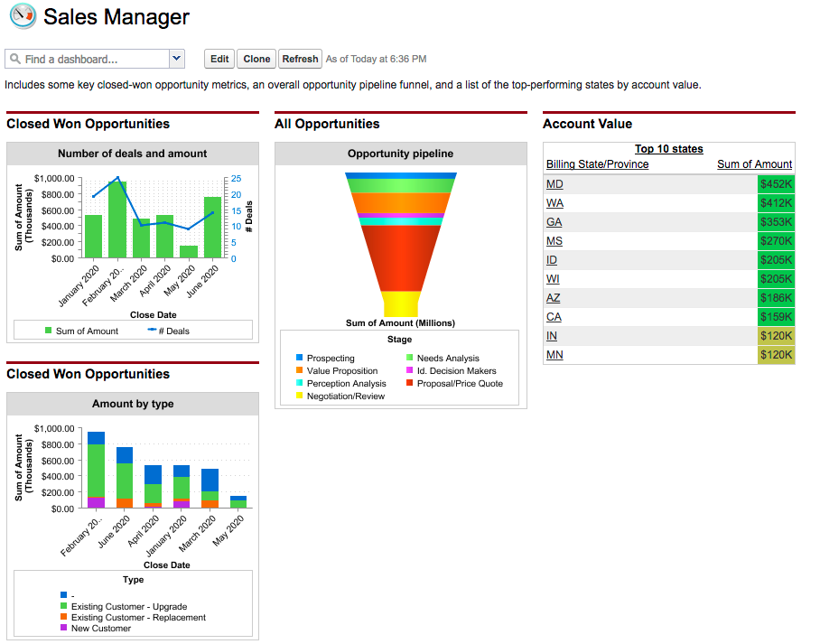820x644 pixels.
Task: Click the Sales Manager dashboard gauge icon
Action: point(23,15)
